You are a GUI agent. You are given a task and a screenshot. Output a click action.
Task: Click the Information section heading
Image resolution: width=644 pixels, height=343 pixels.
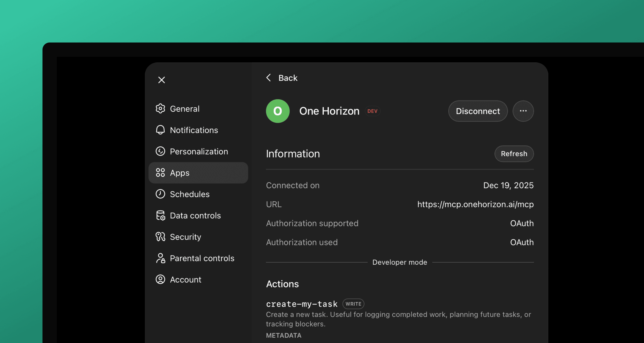293,154
